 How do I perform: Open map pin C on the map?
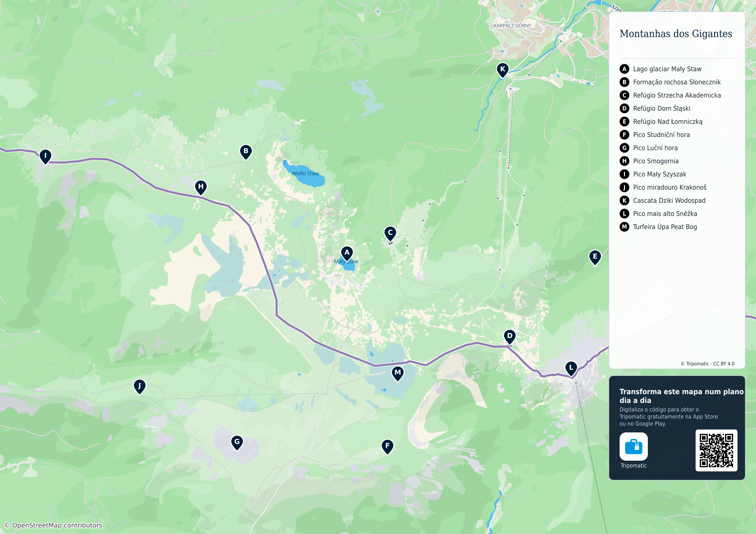[390, 234]
